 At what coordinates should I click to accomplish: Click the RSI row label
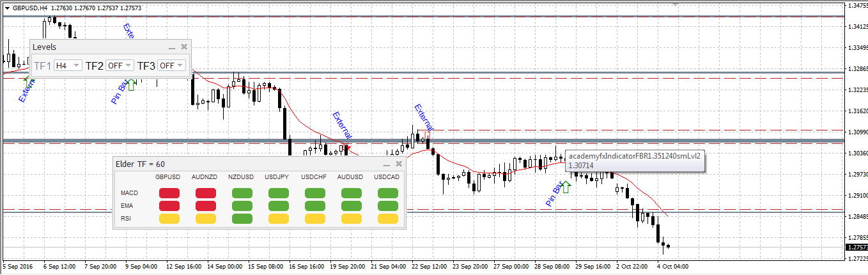127,219
